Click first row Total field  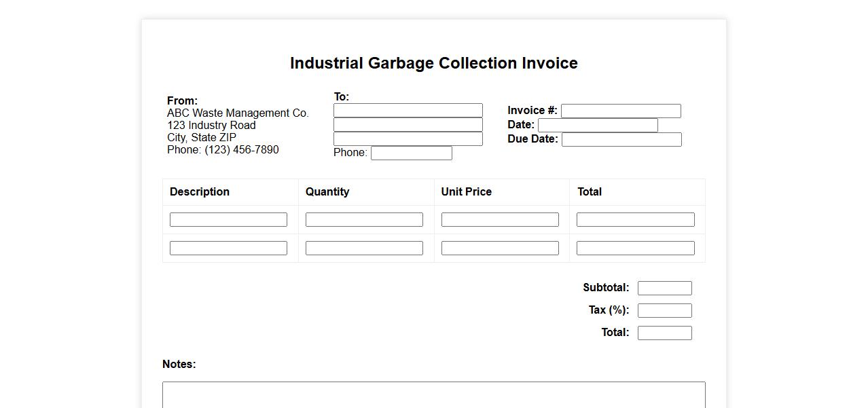click(636, 220)
